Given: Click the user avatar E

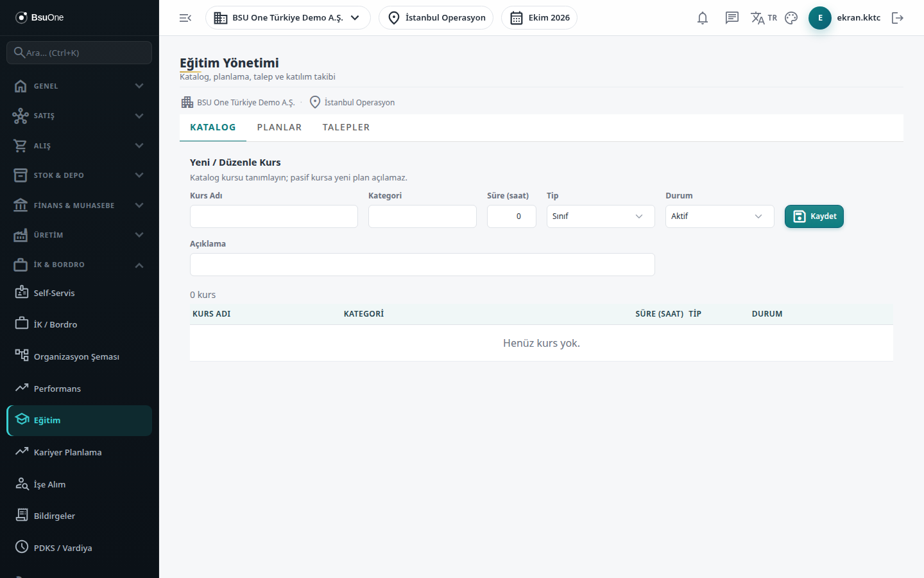Looking at the screenshot, I should (x=820, y=18).
